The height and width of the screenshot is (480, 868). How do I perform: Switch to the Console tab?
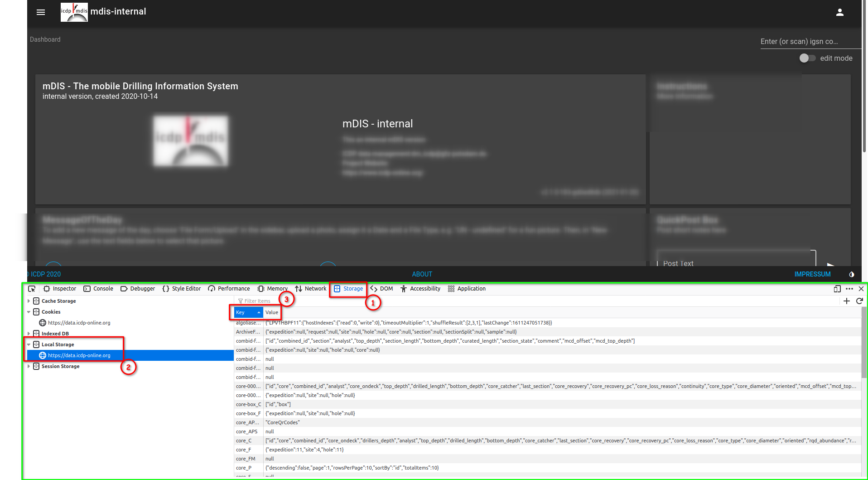[x=103, y=289]
